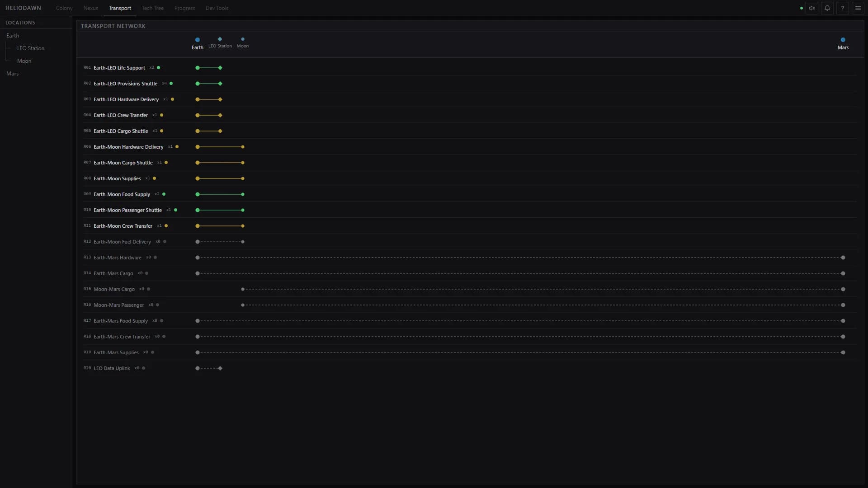Select the Earth-Mars Hardware route name
This screenshot has width=868, height=488.
(118, 258)
